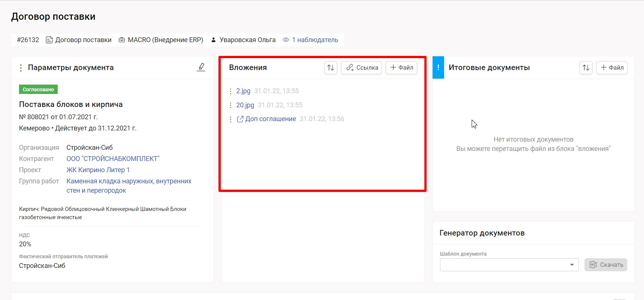Open contractor ООО "СТРОЙСНАБКОМПЛЕКТ"
The image size is (644, 300).
pyautogui.click(x=113, y=159)
